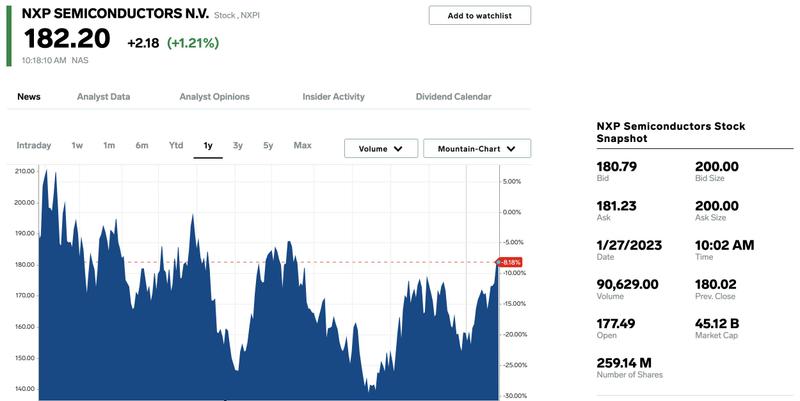The width and height of the screenshot is (800, 401).
Task: Click the 182.20 stock price
Action: pos(67,39)
